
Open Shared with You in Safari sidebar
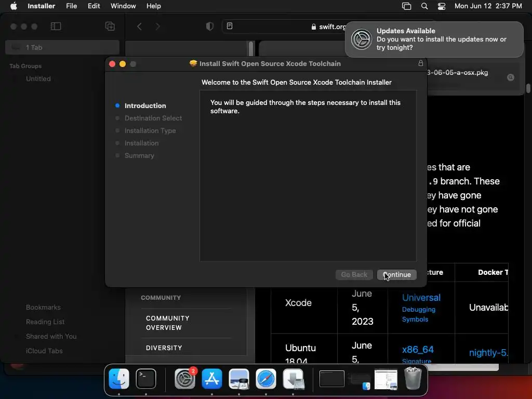tap(51, 336)
